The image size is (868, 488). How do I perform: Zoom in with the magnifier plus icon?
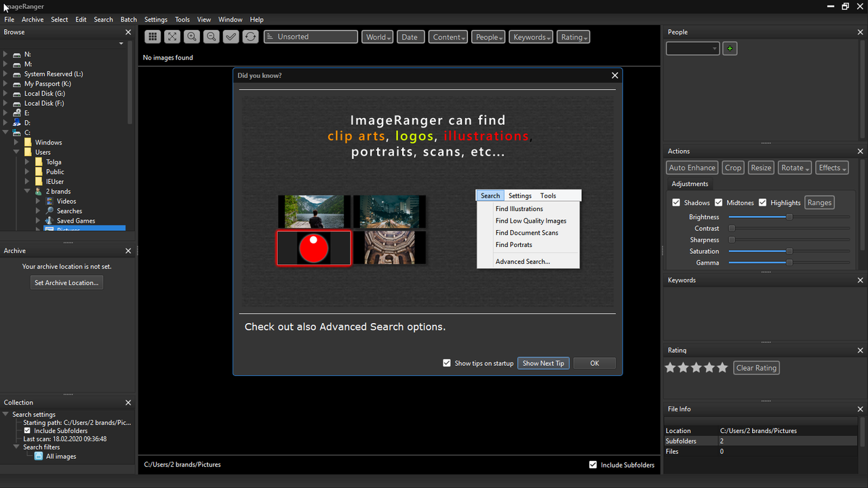click(x=192, y=37)
